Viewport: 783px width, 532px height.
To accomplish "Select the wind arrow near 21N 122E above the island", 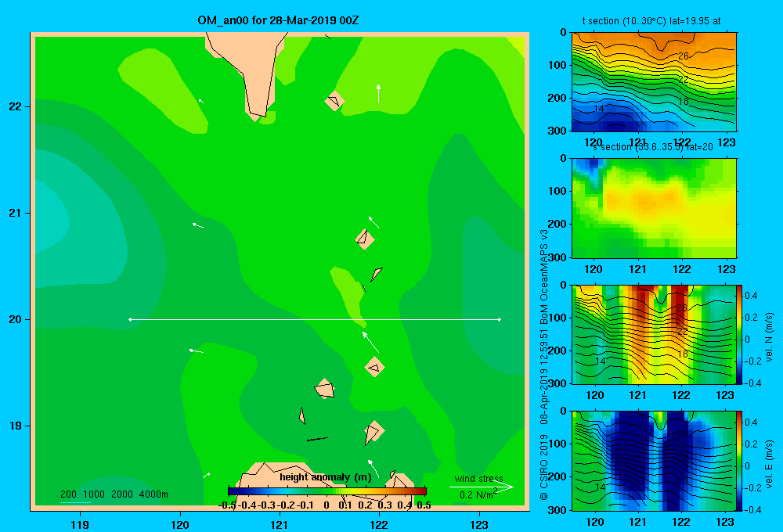I will [x=373, y=222].
